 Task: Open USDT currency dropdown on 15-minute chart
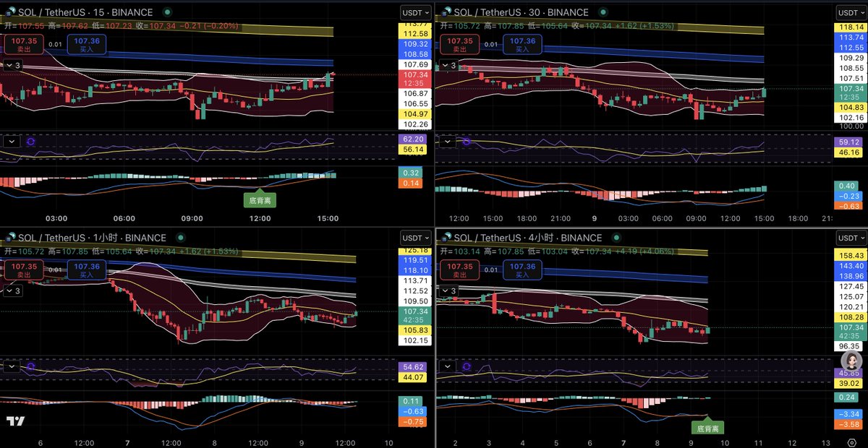(414, 12)
